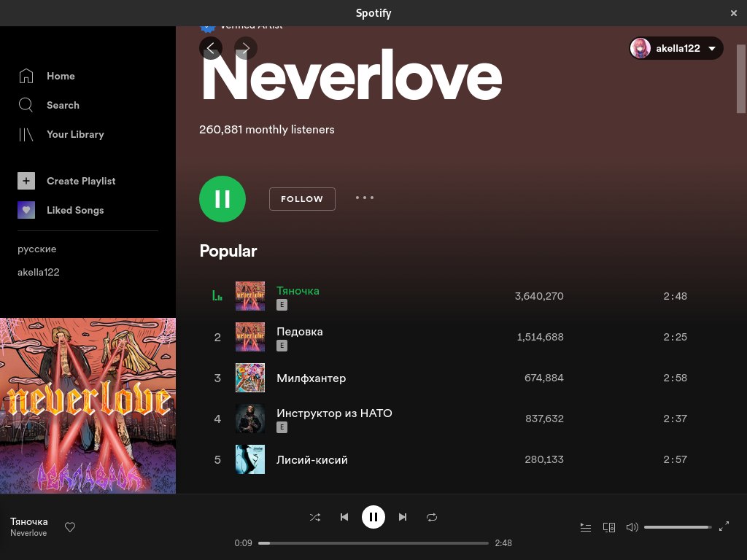The height and width of the screenshot is (560, 747).
Task: Select the track Милфхантер
Action: pyautogui.click(x=311, y=378)
